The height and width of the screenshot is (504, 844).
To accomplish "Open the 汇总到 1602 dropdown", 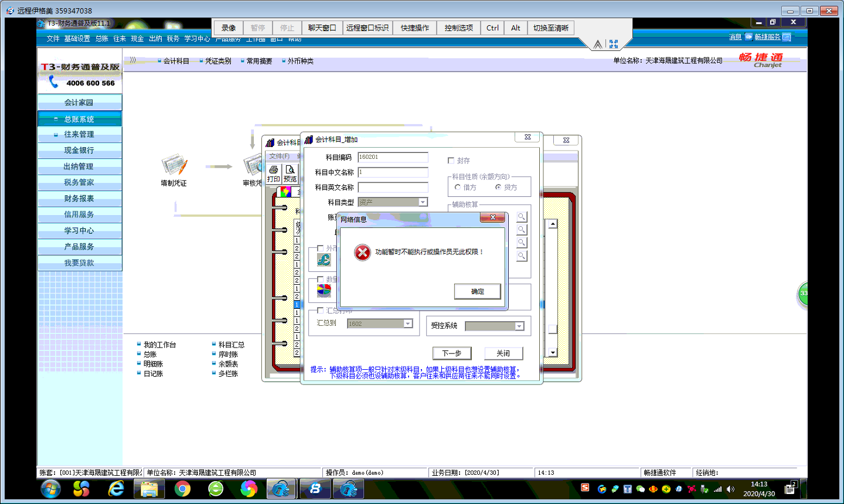I will (408, 323).
